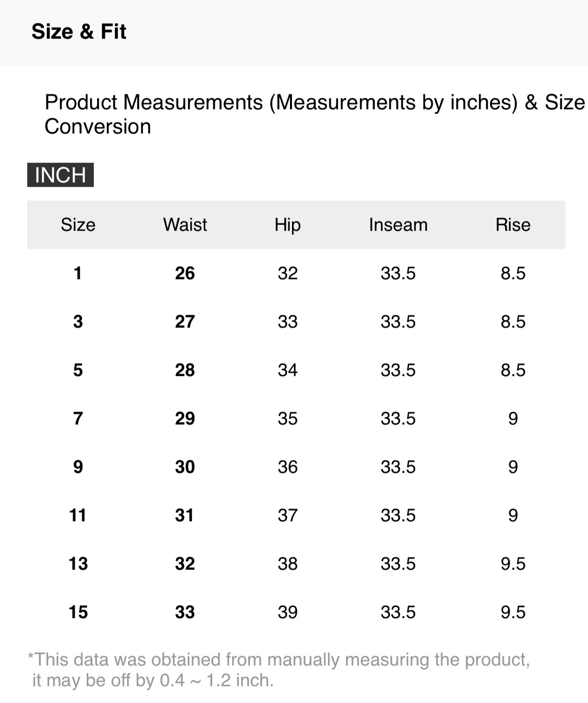Click the Hip column header
This screenshot has height=703, width=588.
point(287,225)
